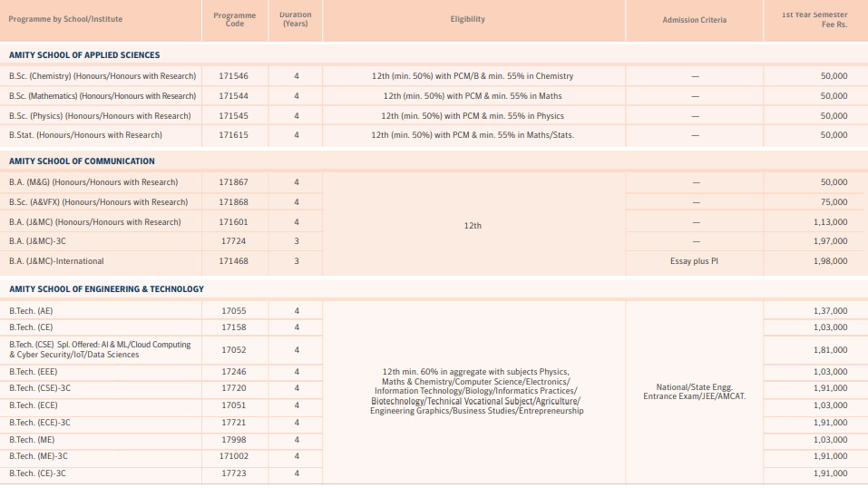Click the B.A. (J&MC)-International programme name
The width and height of the screenshot is (868, 488).
click(x=56, y=261)
